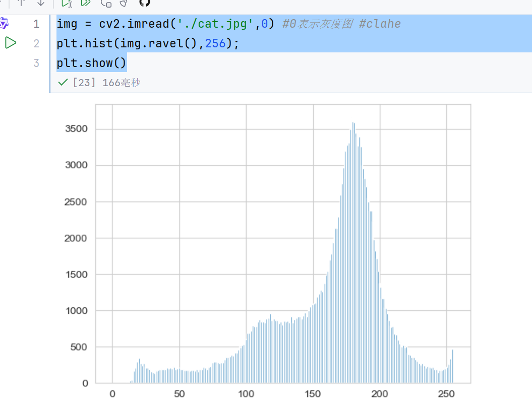Click line number 1 in the gutter

click(36, 24)
